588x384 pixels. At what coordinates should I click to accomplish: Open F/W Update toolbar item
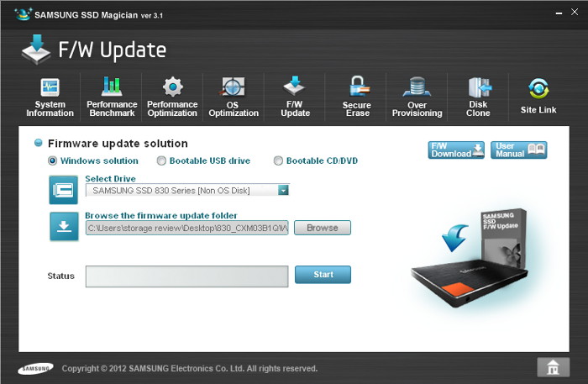pyautogui.click(x=295, y=97)
